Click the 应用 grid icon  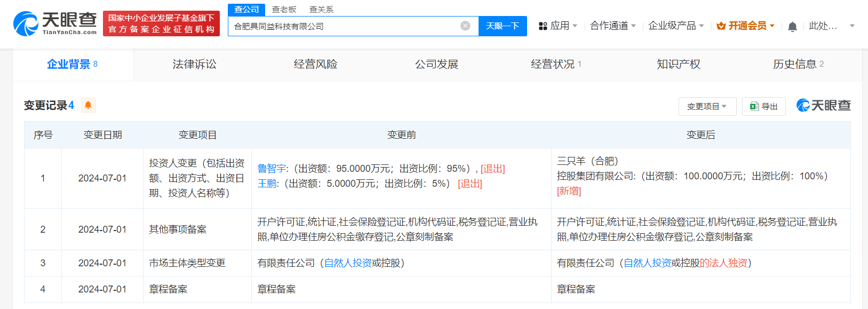(543, 26)
